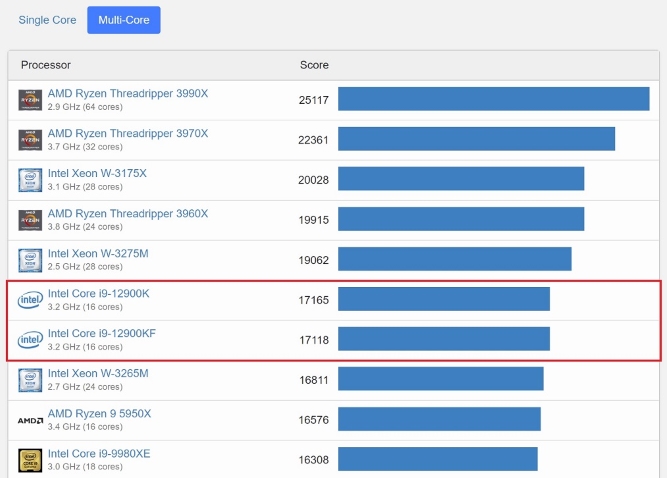Click the Threadripper 3970X score bar

point(476,139)
